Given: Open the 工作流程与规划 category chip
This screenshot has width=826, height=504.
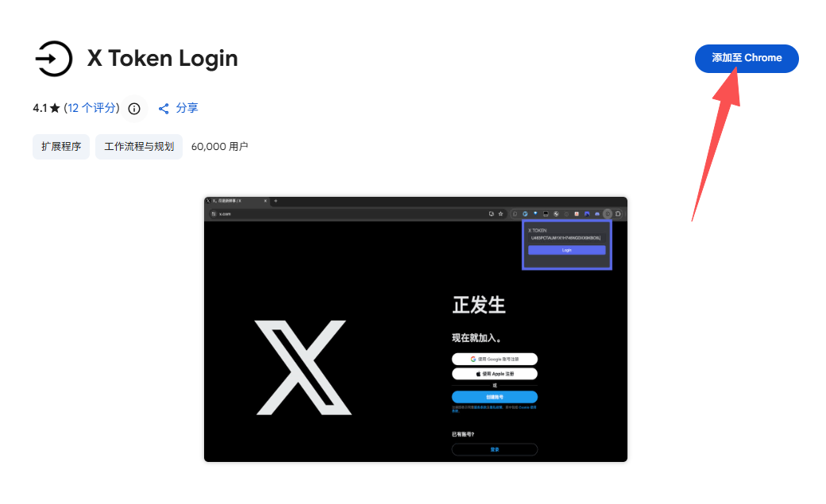Looking at the screenshot, I should (x=139, y=146).
